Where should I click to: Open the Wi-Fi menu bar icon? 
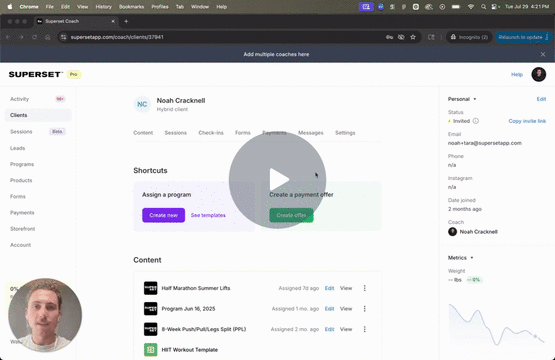pyautogui.click(x=470, y=7)
